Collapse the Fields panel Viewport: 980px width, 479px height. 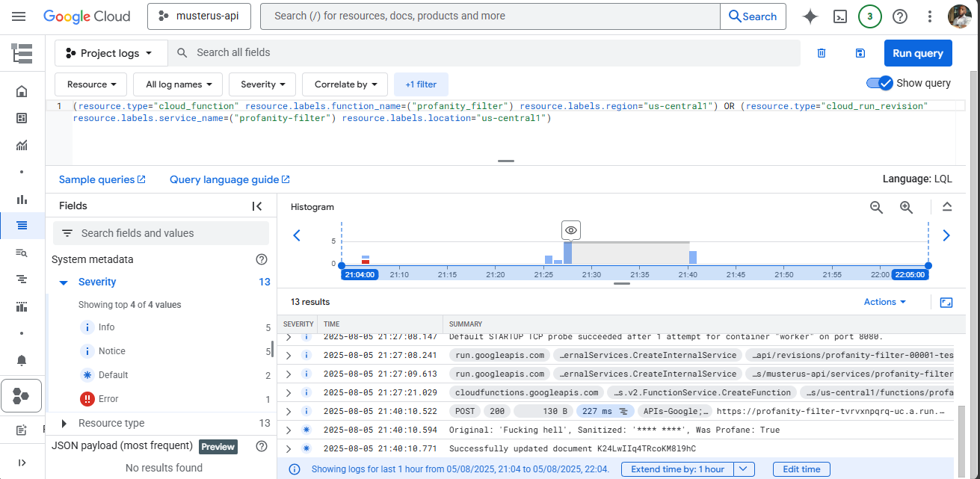pyautogui.click(x=257, y=205)
